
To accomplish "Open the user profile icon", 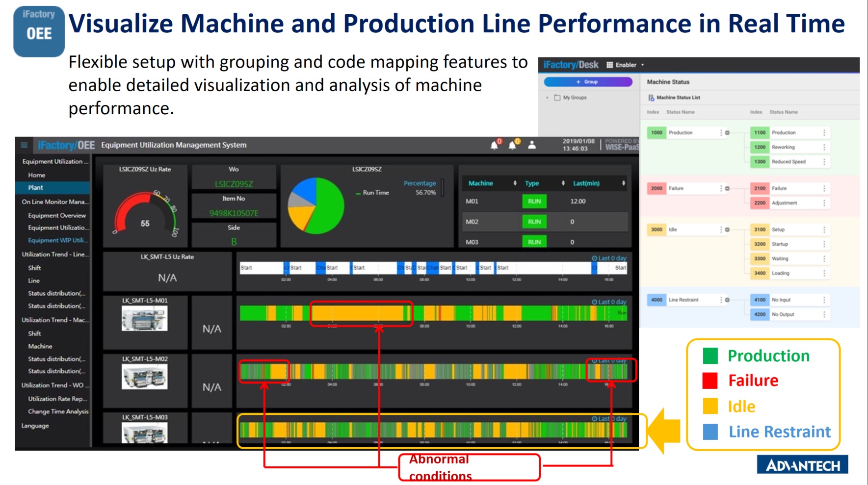I will tap(531, 146).
